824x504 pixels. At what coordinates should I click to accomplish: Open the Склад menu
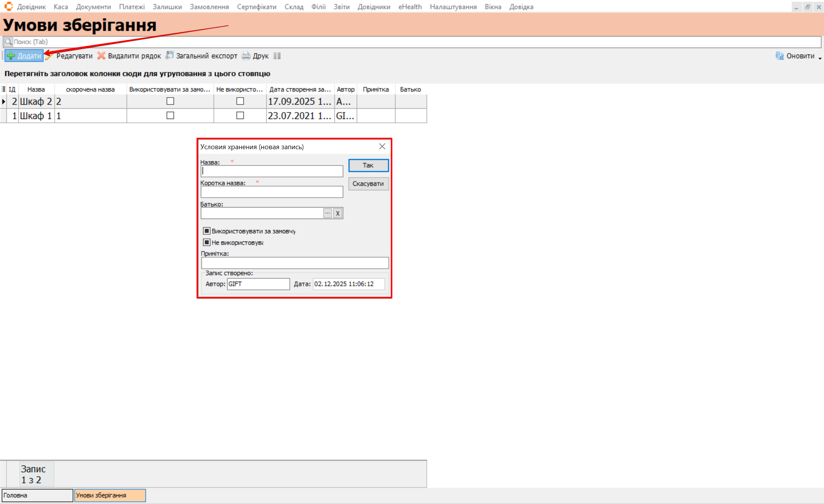click(293, 7)
